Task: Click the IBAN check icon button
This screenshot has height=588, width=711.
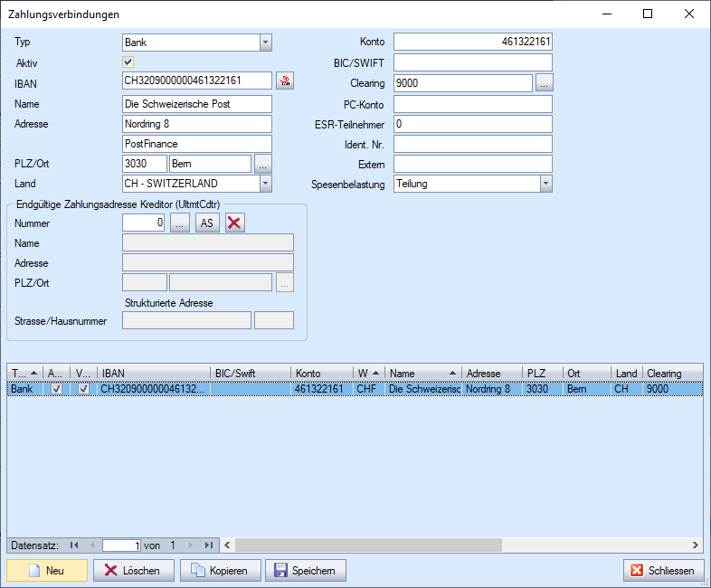Action: [285, 82]
